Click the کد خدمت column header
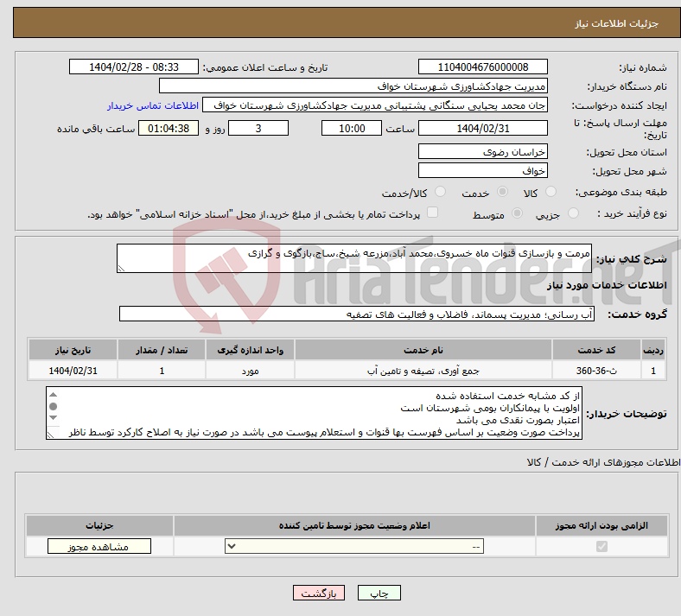681x616 pixels. point(597,350)
